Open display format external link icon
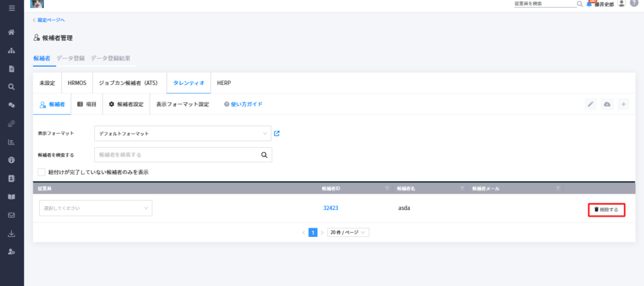 [277, 133]
